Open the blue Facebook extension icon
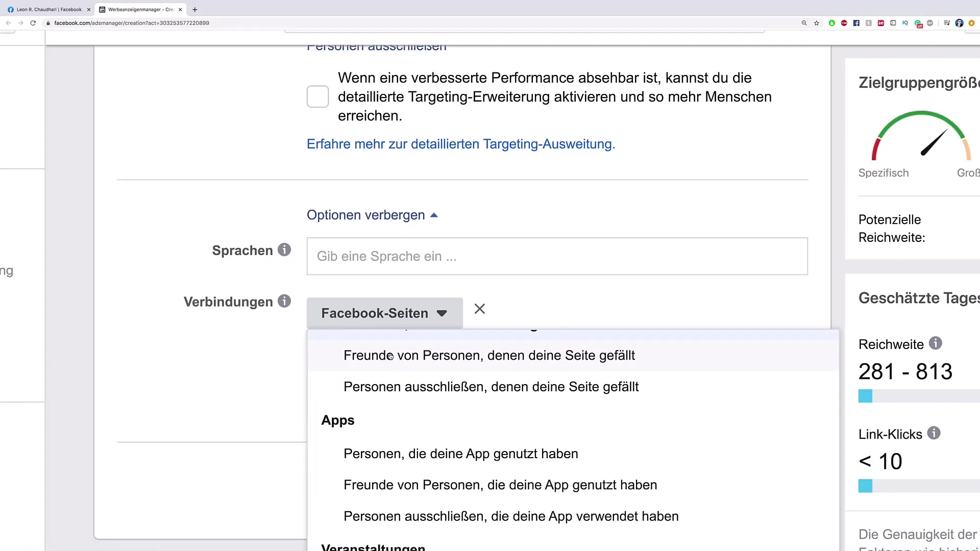Image resolution: width=980 pixels, height=551 pixels. [856, 23]
